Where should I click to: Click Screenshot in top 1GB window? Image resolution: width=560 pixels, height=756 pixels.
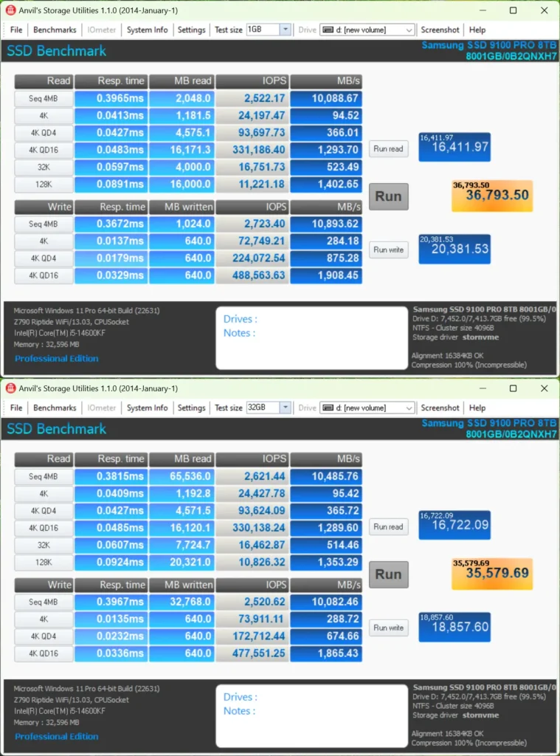point(440,30)
